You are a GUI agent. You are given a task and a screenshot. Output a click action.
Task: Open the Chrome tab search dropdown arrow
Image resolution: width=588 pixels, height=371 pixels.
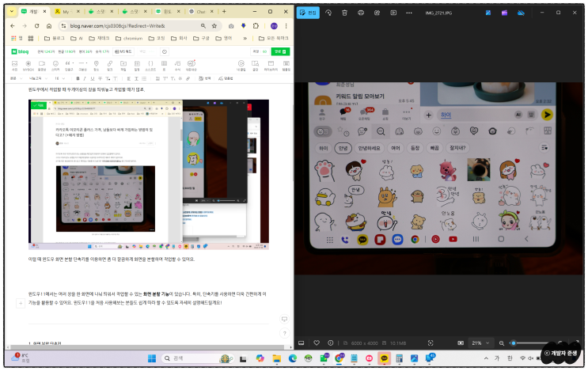[x=12, y=12]
